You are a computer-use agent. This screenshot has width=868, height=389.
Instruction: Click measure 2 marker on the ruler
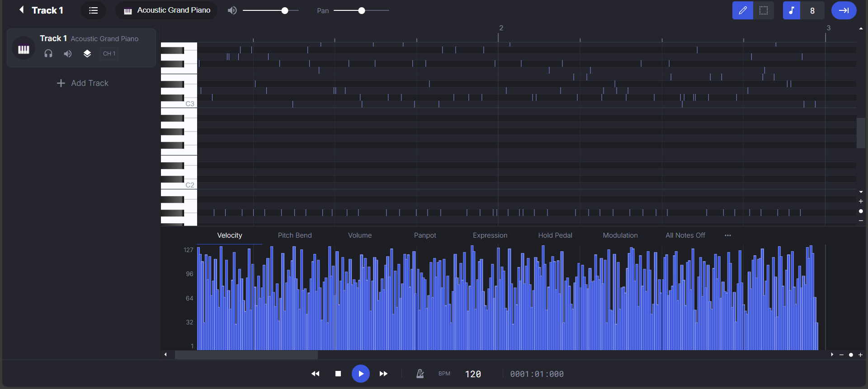point(501,28)
